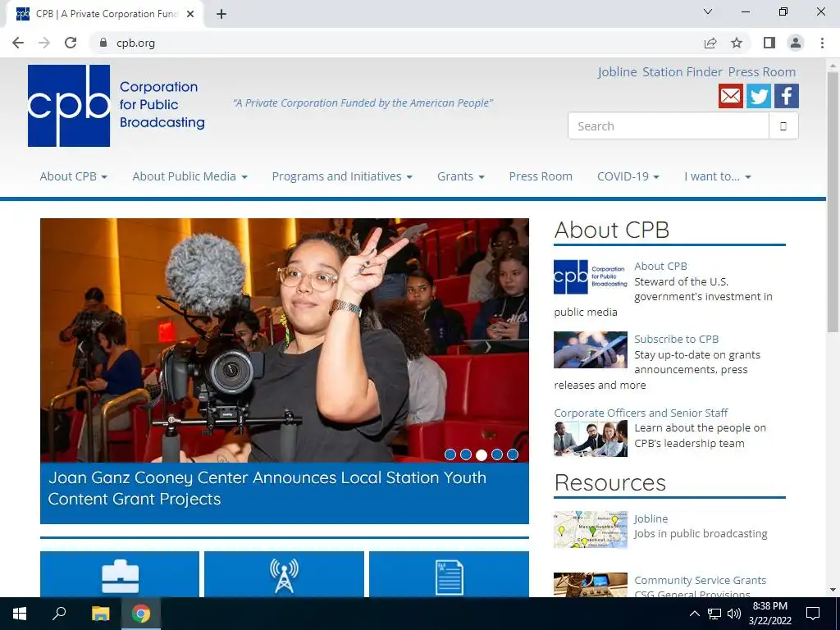Viewport: 840px width, 630px height.
Task: Open Station Finder top link
Action: point(682,72)
